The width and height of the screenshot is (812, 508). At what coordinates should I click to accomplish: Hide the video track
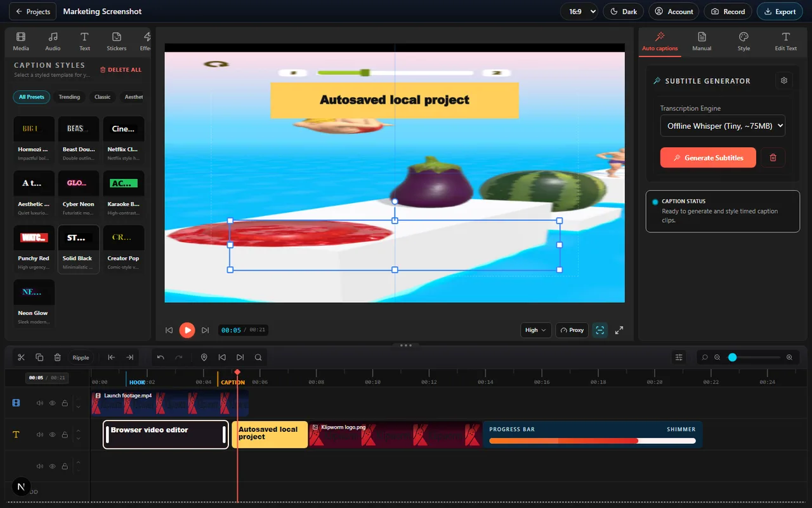53,403
